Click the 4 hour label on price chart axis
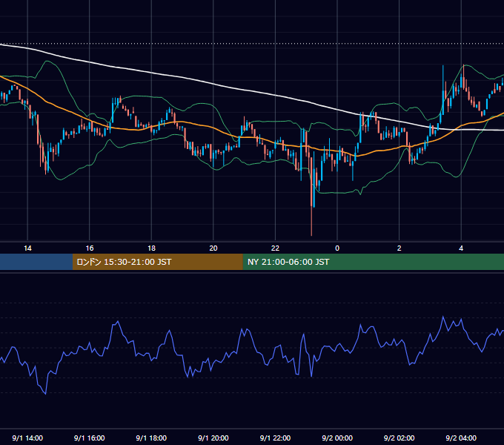Screen dimensions: 504x445 [x=461, y=248]
